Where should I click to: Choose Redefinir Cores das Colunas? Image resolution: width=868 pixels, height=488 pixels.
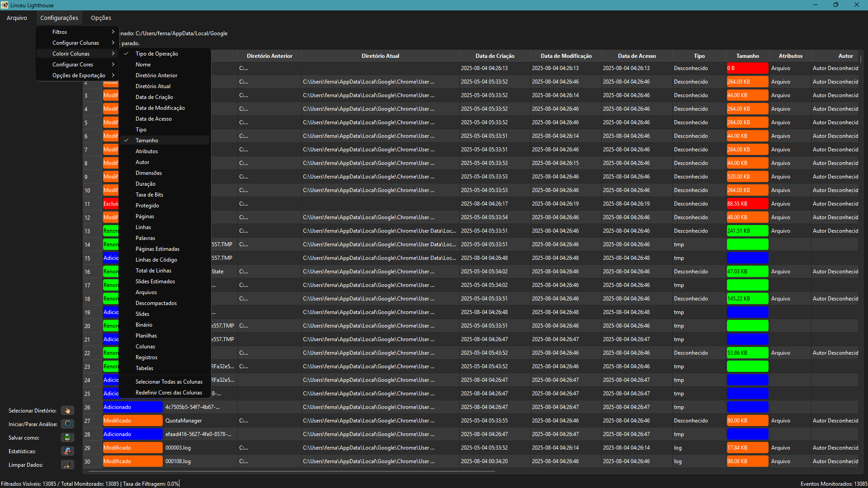coord(169,393)
